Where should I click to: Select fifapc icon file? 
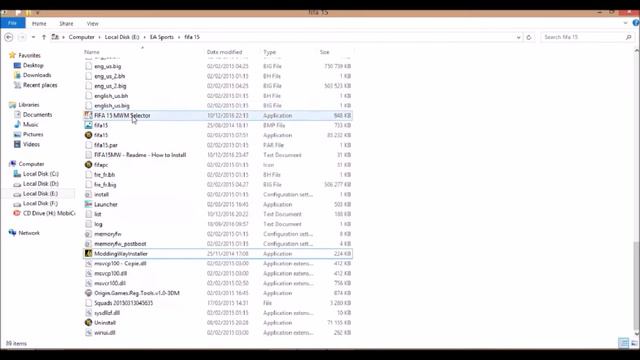pos(88,165)
